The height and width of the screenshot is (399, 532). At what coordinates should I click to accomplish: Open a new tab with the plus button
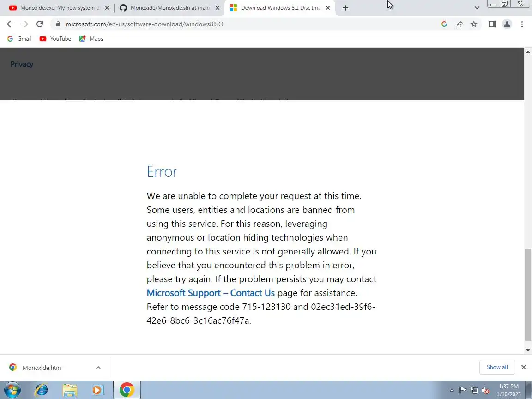345,8
